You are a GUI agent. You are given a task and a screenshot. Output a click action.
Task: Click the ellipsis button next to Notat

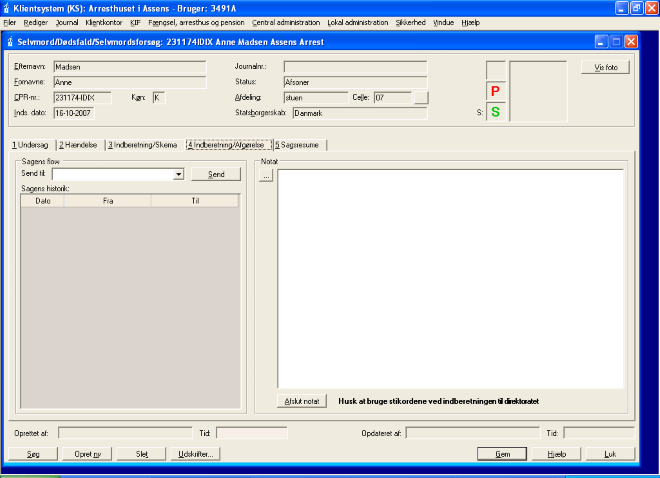coord(266,176)
